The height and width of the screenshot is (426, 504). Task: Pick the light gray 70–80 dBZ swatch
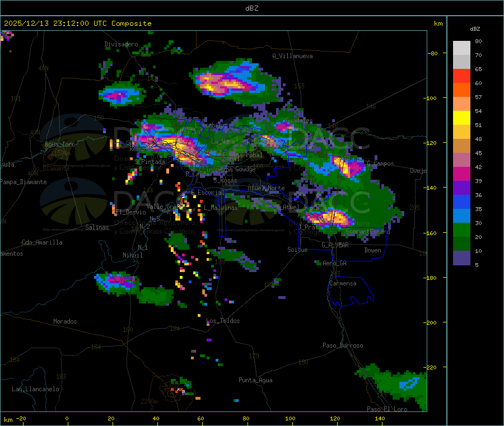tap(461, 48)
